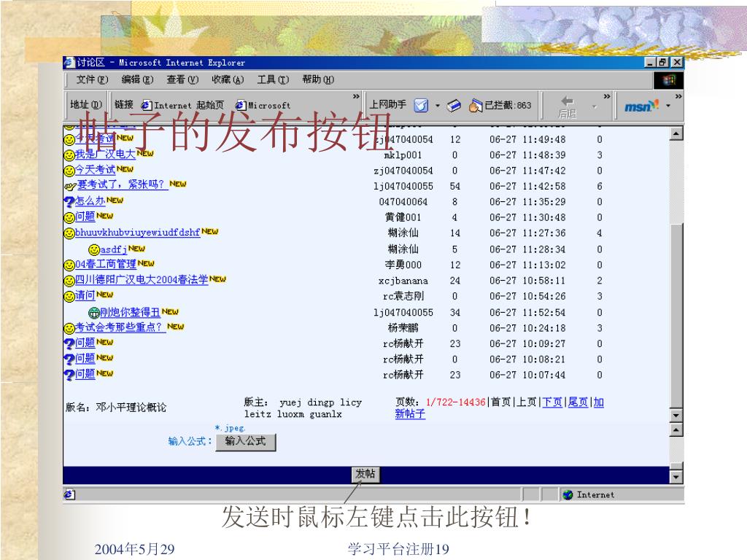Open the back button history dropdown
Screen dimensions: 747x560
pos(594,106)
